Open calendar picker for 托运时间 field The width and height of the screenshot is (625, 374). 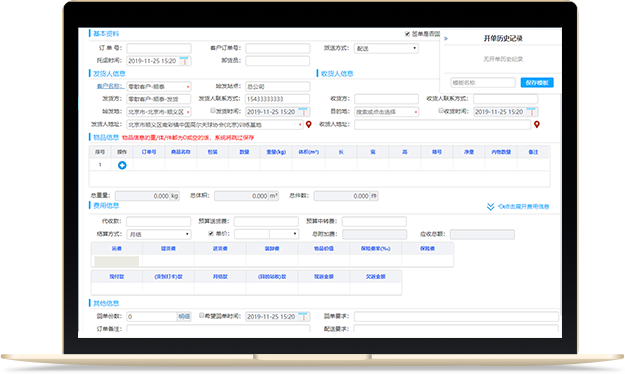pos(184,61)
